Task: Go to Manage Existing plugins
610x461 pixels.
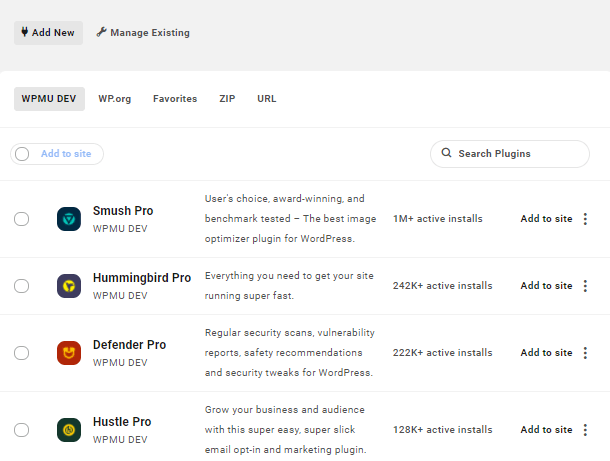Action: coord(143,33)
